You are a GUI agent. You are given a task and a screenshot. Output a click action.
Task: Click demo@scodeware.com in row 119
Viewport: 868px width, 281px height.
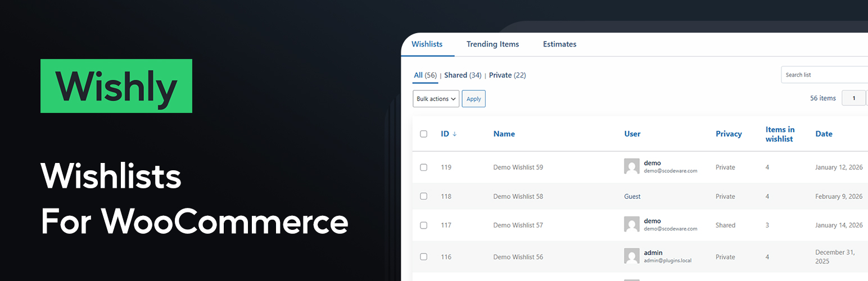click(x=671, y=171)
